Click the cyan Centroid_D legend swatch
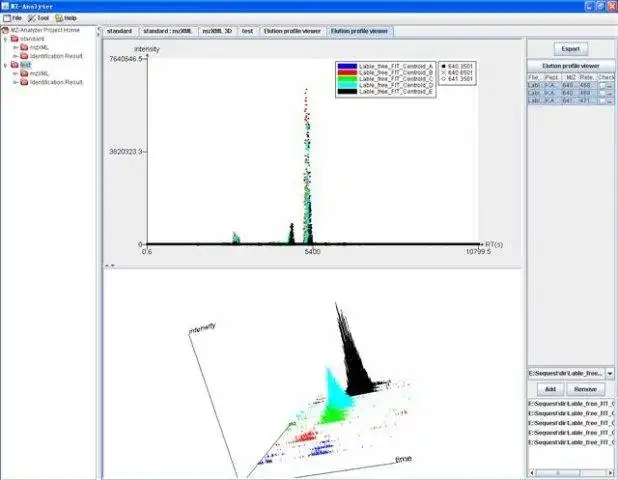The image size is (618, 480). (x=347, y=85)
